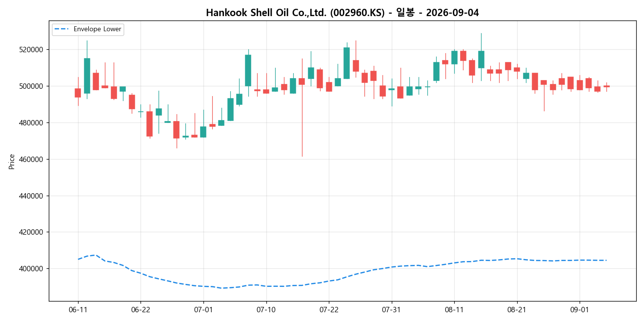The width and height of the screenshot is (644, 322).
Task: Click the 07-31 date tick label
Action: 391,310
